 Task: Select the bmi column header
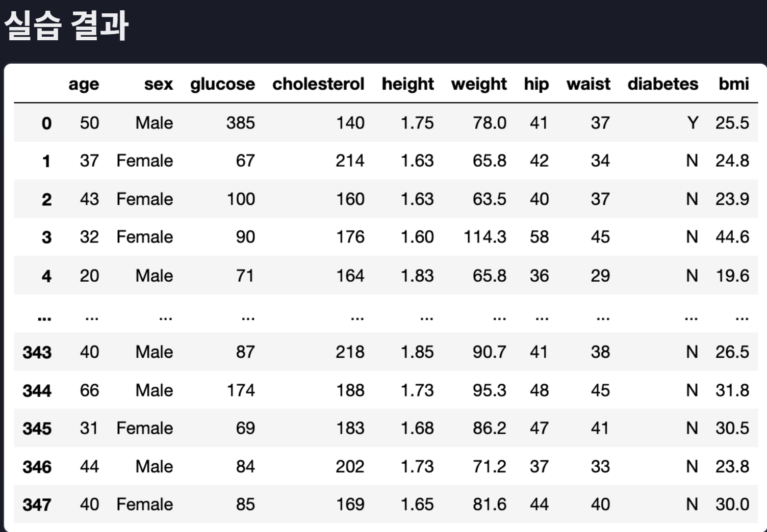pos(734,84)
